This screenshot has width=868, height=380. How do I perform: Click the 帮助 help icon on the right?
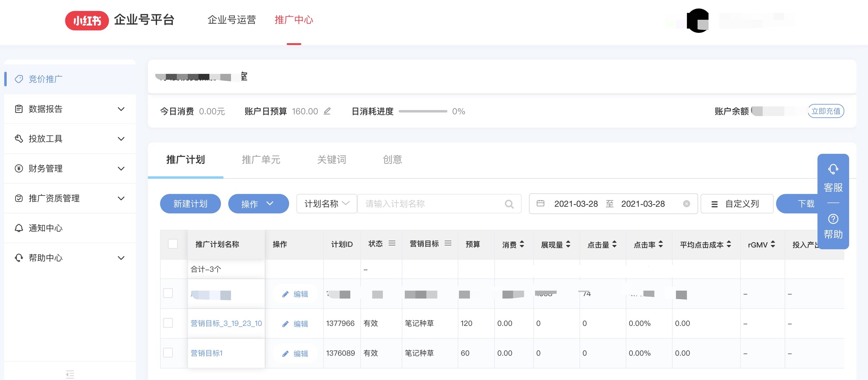833,219
